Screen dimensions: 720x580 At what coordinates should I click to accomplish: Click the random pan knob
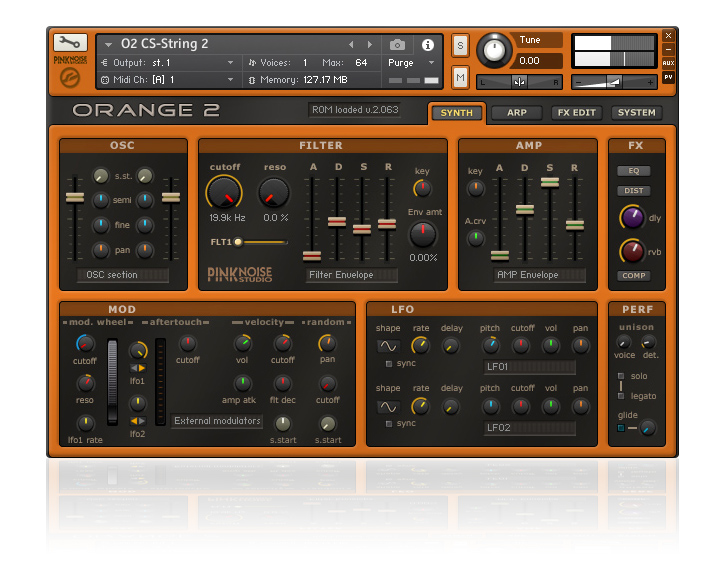point(327,343)
